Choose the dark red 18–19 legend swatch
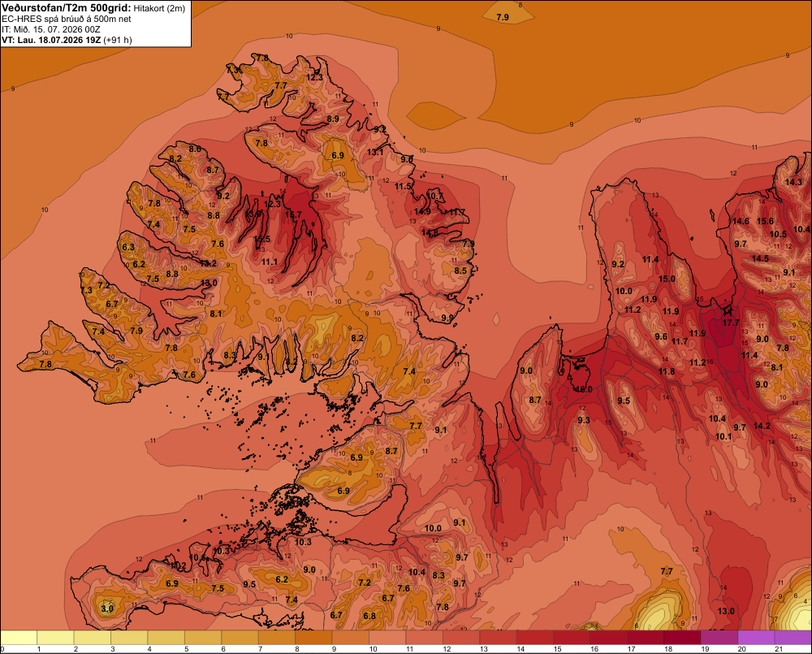This screenshot has height=654, width=812. coord(682,638)
